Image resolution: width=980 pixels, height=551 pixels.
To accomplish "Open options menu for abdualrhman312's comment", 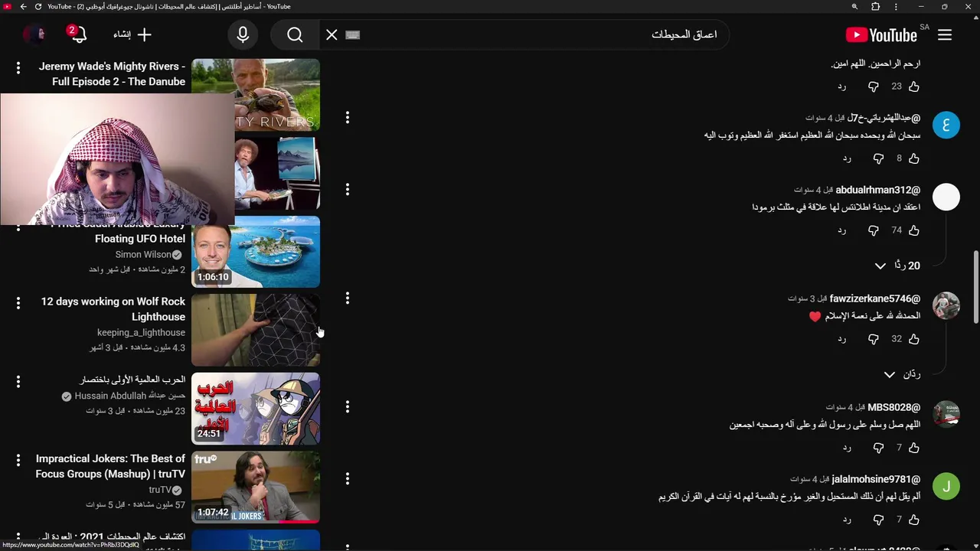I will pyautogui.click(x=348, y=189).
